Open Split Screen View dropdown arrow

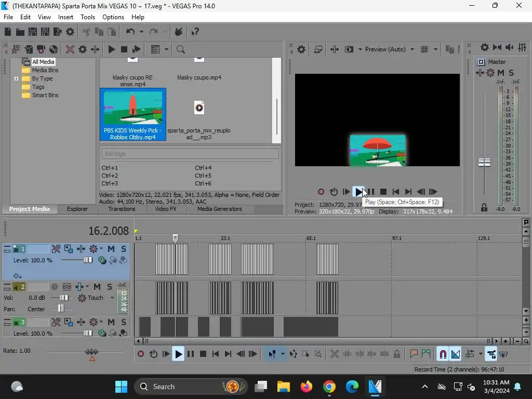tap(360, 49)
